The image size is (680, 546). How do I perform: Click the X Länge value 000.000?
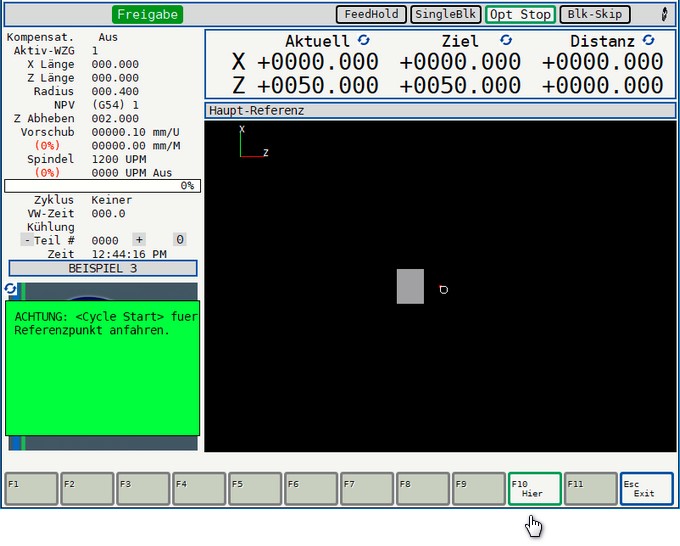[x=115, y=64]
